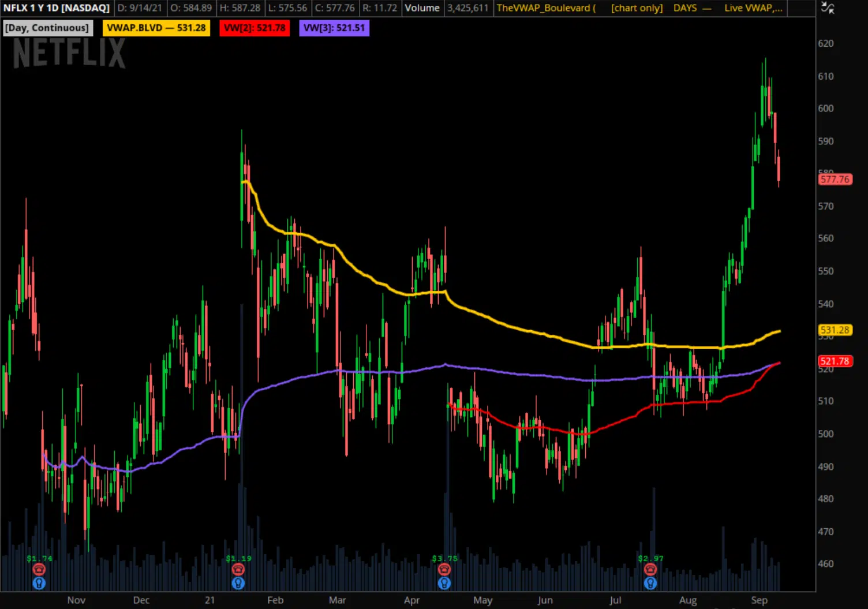Click the May label on time axis
This screenshot has width=868, height=609.
point(483,600)
